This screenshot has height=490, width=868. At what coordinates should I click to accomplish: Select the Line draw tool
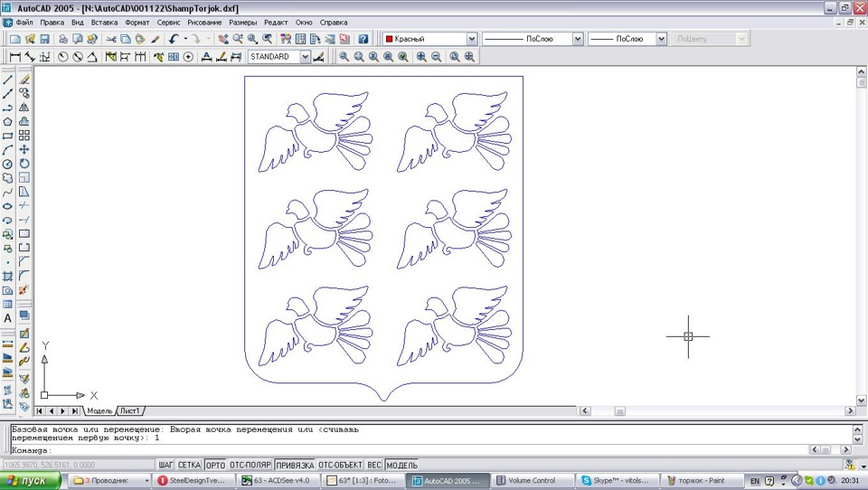click(x=8, y=80)
